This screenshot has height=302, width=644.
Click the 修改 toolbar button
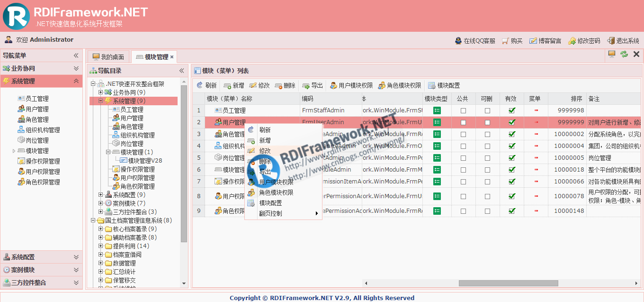(x=259, y=85)
